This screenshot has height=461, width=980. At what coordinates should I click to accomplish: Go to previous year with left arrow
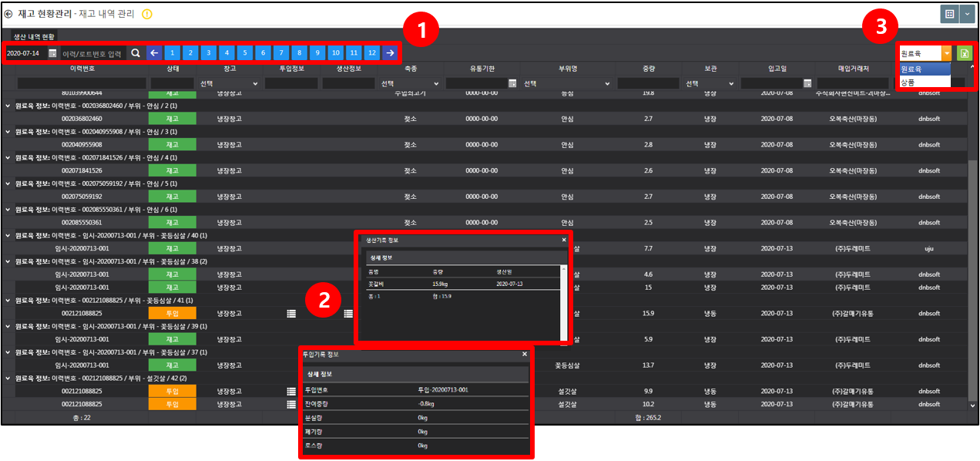point(154,53)
